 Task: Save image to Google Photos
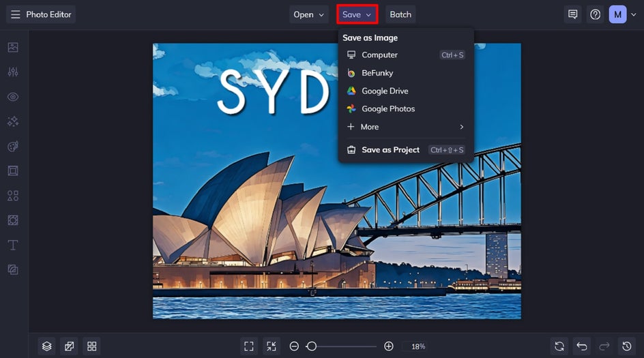406,109
